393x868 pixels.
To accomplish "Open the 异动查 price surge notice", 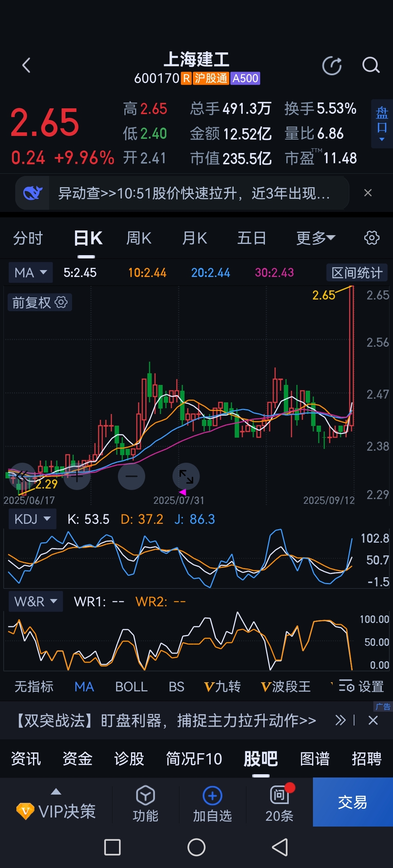I will point(194,193).
